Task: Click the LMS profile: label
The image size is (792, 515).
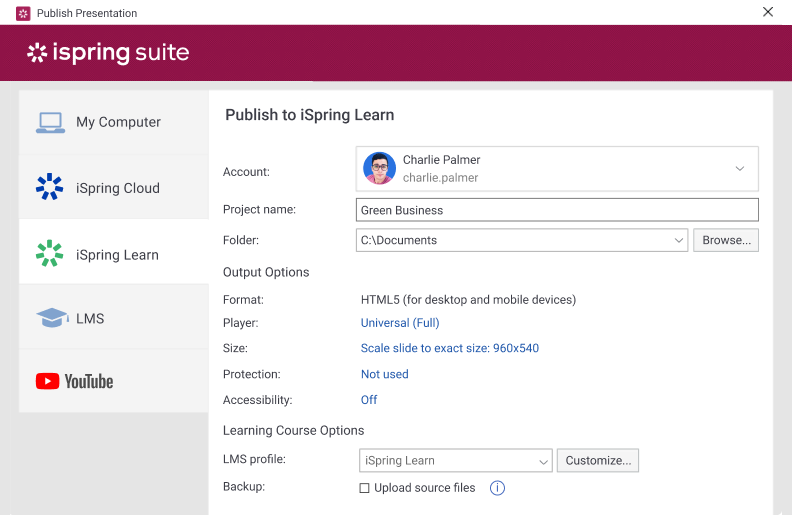Action: point(254,459)
